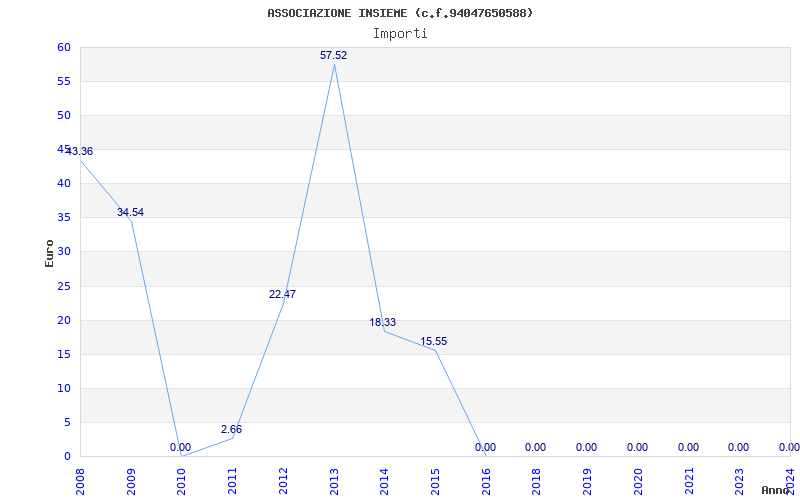Click the 35 tick on Euro axis

64,217
